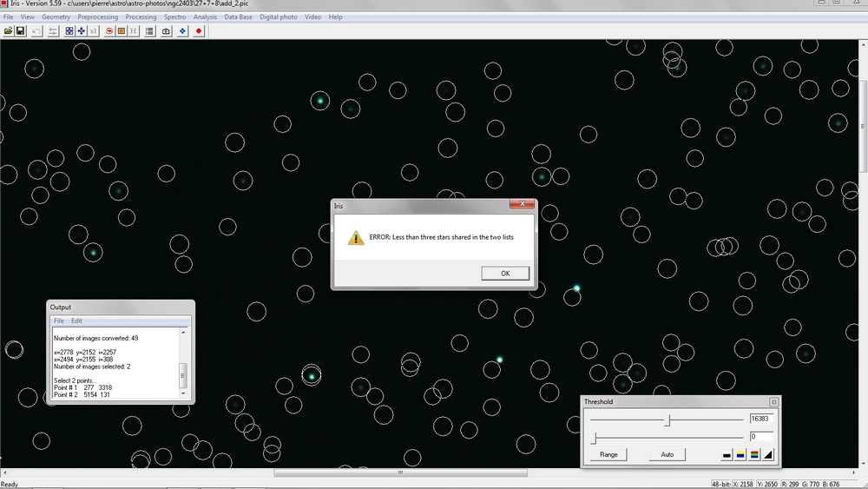Click the Output window scroll-up arrow
868x489 pixels.
[x=183, y=333]
